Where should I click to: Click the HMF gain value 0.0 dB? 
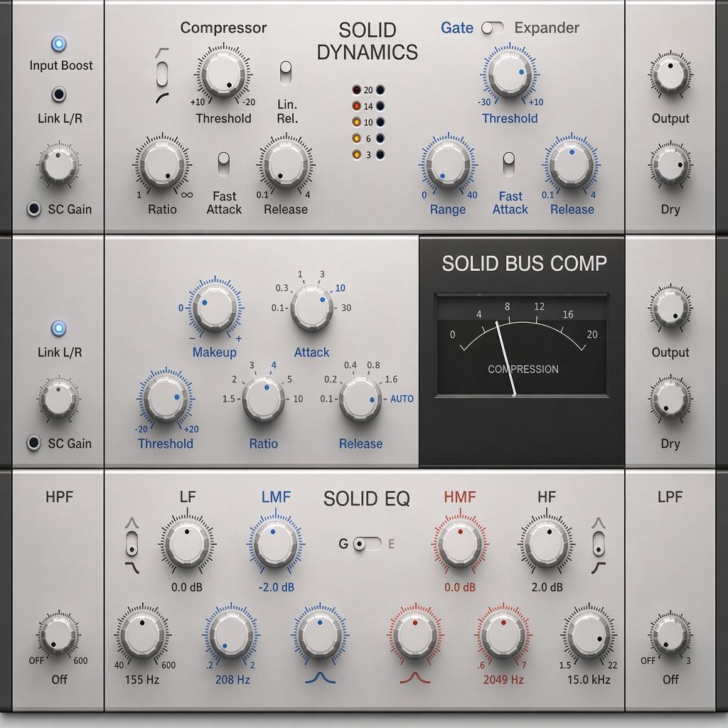click(x=460, y=587)
